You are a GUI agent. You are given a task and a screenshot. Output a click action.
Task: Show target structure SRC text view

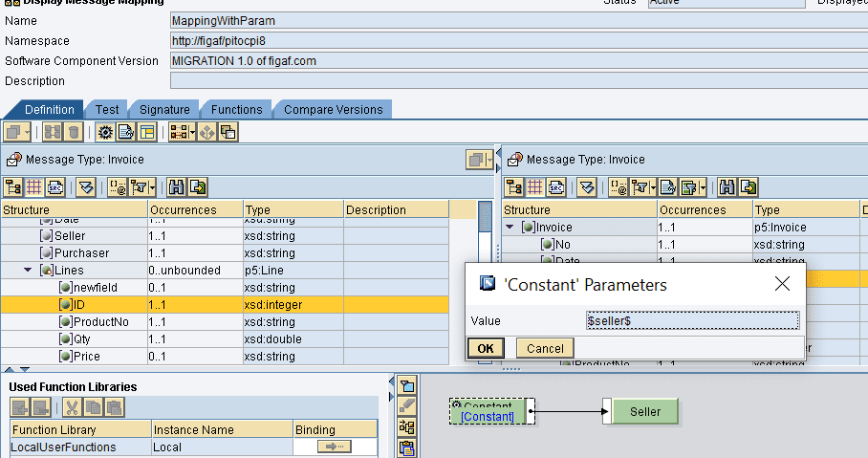point(556,187)
